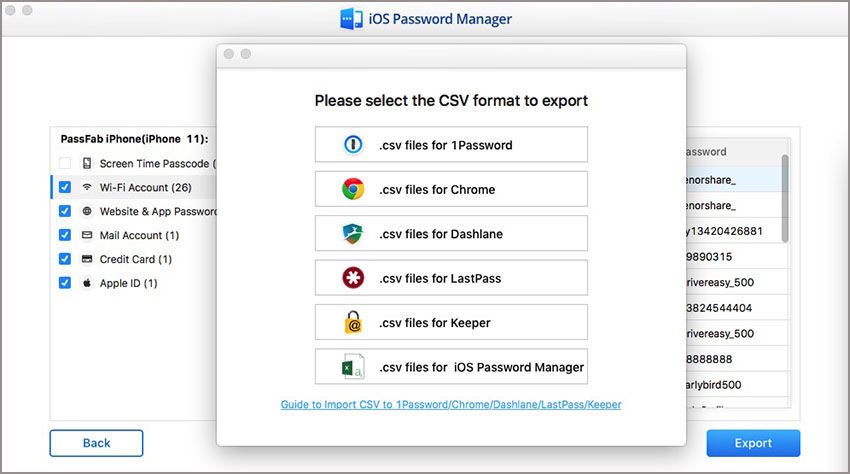Click the blue Export button
This screenshot has width=850, height=474.
click(x=753, y=443)
